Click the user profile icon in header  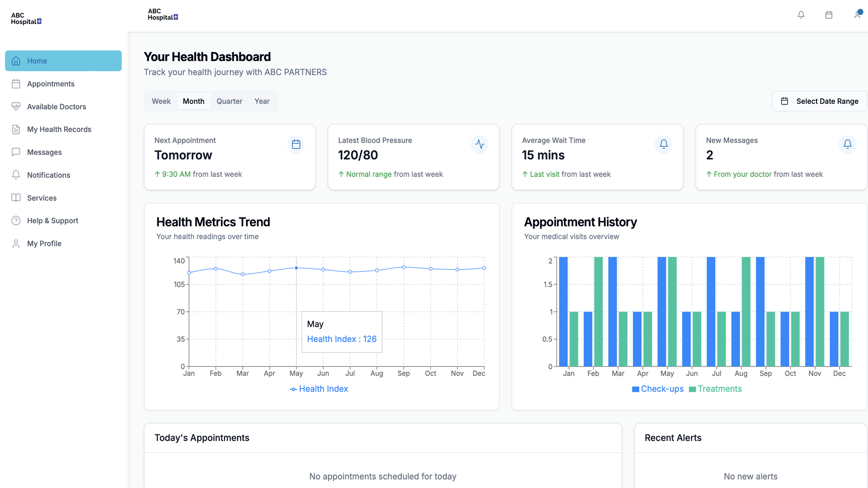tap(857, 15)
